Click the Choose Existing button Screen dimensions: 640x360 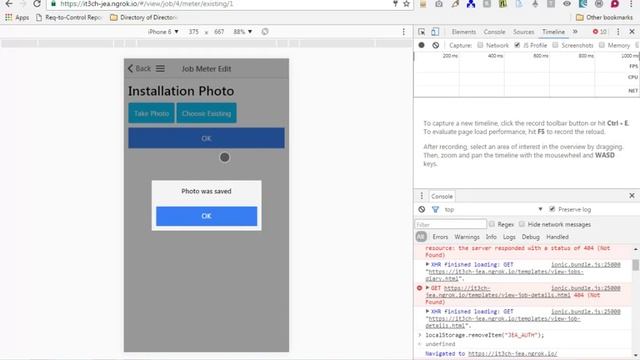(207, 113)
